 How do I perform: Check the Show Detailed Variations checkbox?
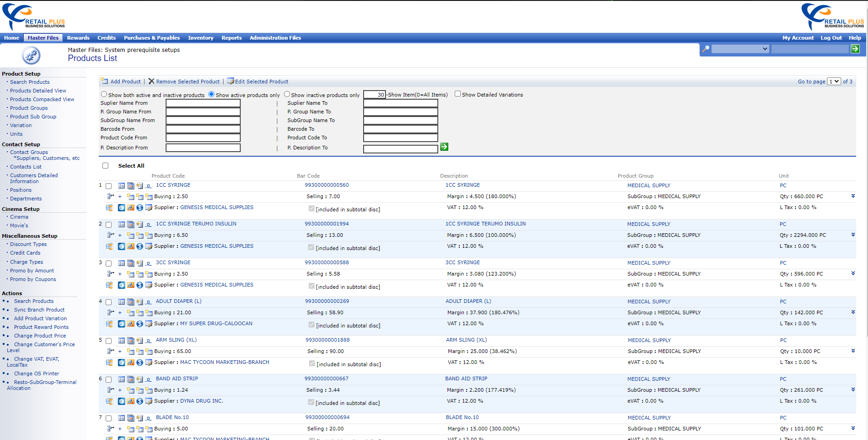point(457,94)
